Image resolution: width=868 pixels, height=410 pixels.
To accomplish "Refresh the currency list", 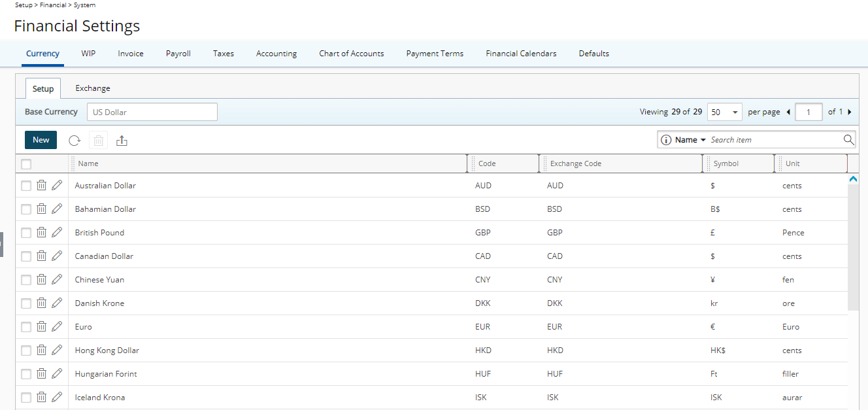I will [75, 140].
